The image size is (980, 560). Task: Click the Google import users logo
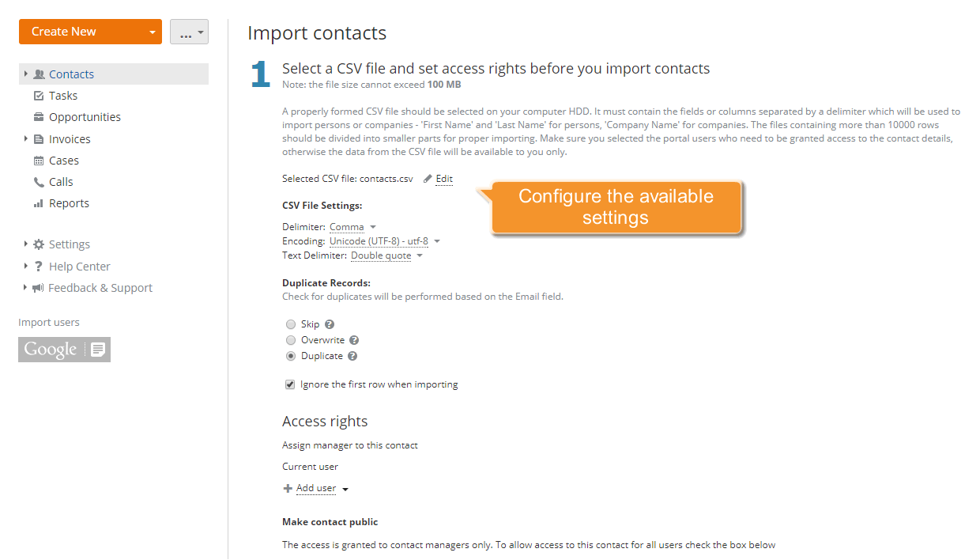click(64, 350)
